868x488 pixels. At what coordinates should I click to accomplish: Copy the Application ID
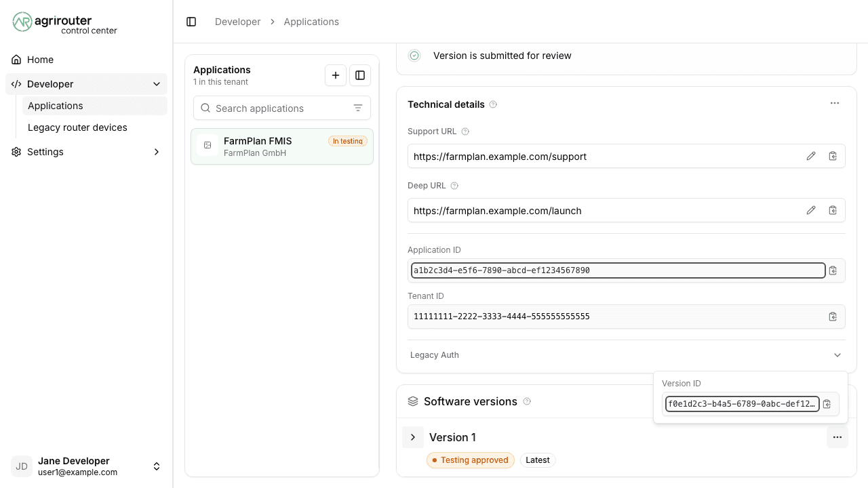pos(833,270)
